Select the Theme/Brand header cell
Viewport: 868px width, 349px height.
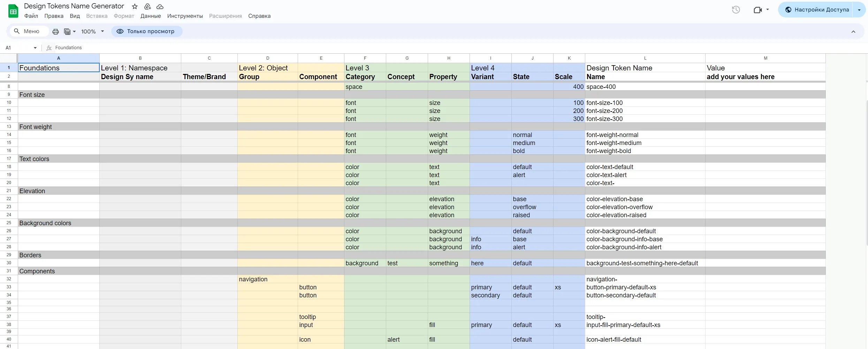coord(209,77)
